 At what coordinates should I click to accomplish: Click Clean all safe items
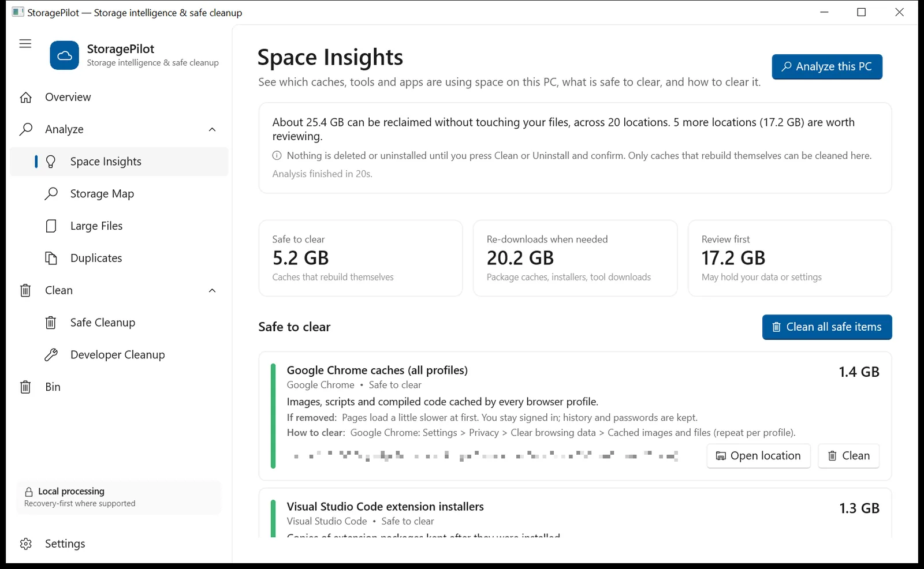click(x=827, y=327)
